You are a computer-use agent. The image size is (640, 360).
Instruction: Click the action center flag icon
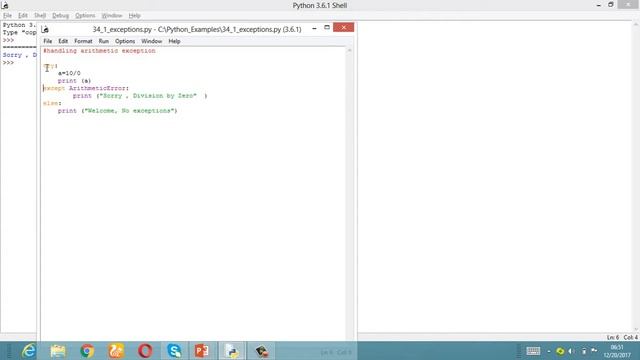594,351
